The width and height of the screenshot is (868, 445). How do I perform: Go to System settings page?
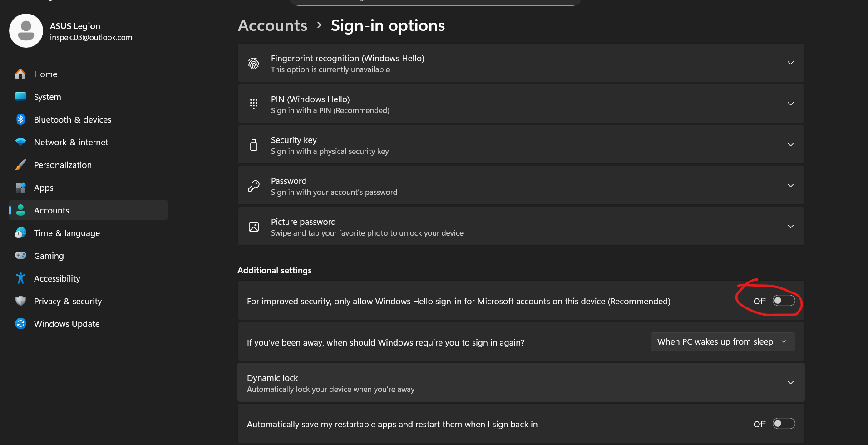(x=47, y=97)
